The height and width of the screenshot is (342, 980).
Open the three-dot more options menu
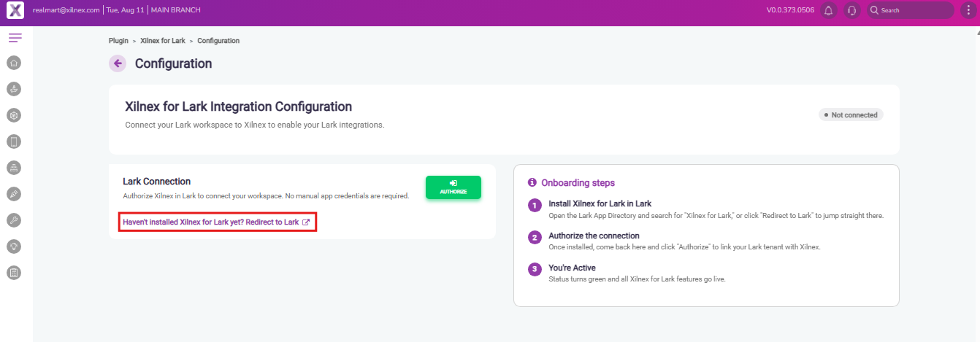(968, 10)
